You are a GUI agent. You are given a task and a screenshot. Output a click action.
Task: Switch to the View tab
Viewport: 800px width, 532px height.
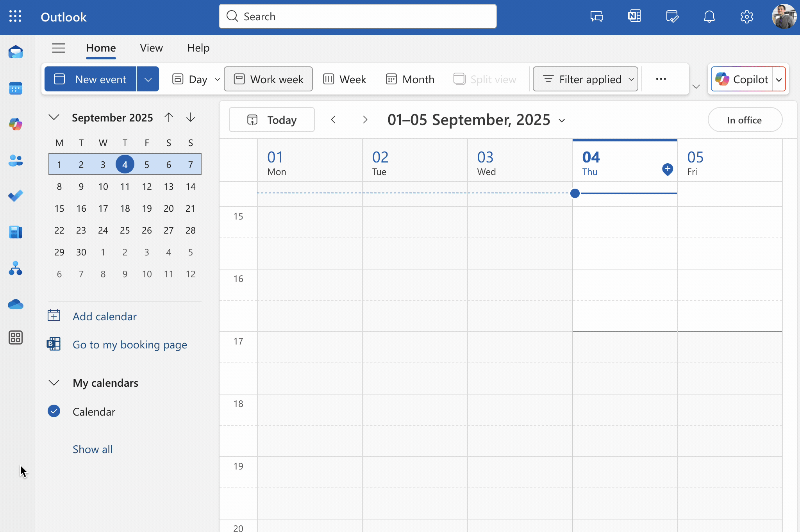click(151, 48)
